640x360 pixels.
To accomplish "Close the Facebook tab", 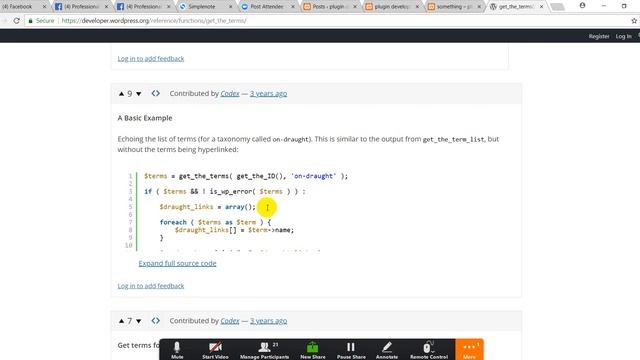I will pos(44,7).
